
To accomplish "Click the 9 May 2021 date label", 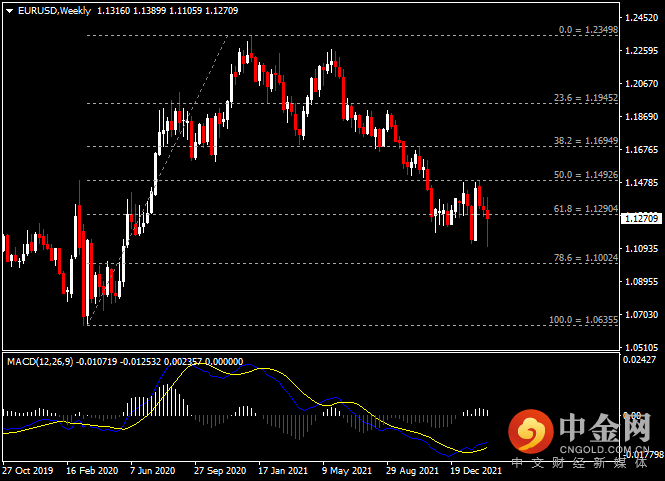I will click(346, 470).
